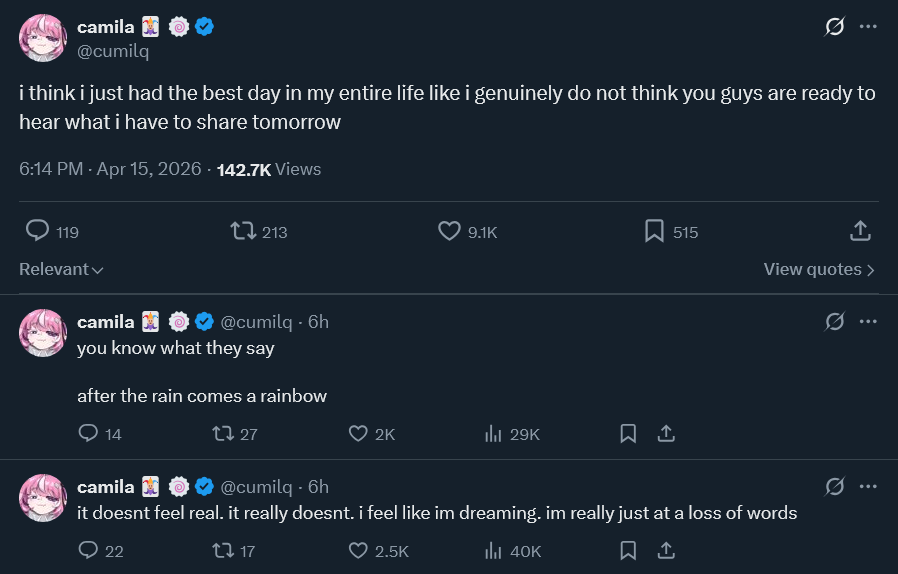Viewport: 898px width, 574px height.
Task: Like the main post with 9.1K likes
Action: [450, 231]
